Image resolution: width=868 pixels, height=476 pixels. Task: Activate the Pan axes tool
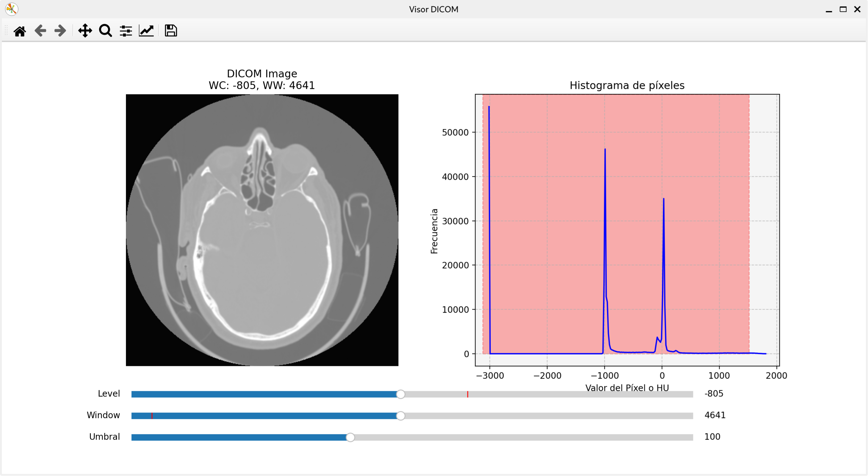85,31
